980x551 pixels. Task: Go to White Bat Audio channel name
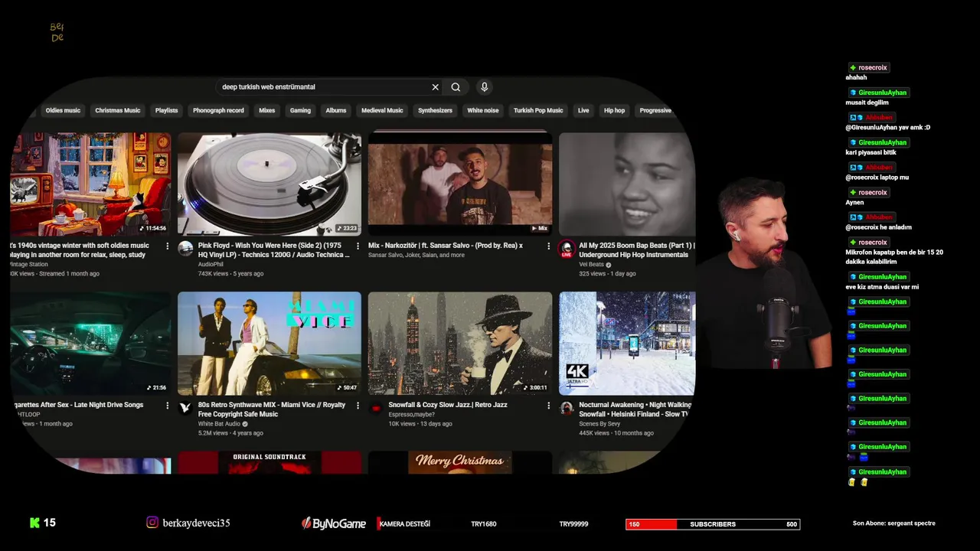point(220,424)
